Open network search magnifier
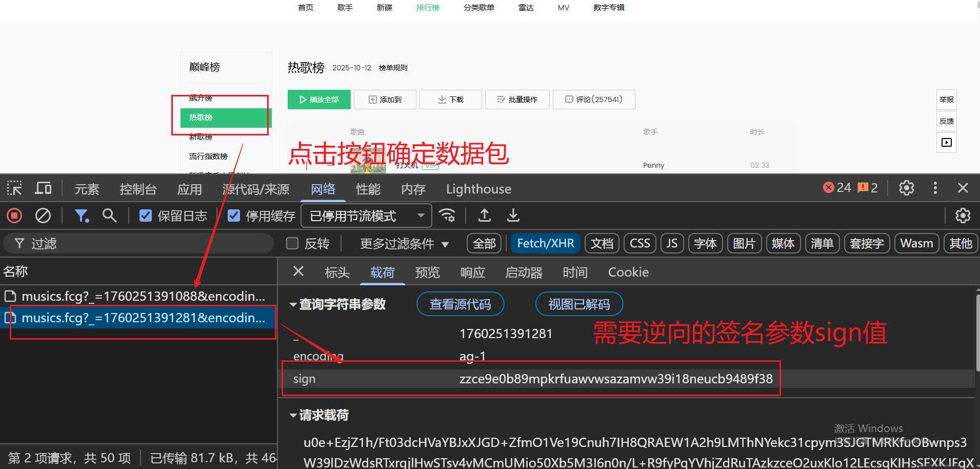Viewport: 980px width, 469px height. (x=109, y=216)
